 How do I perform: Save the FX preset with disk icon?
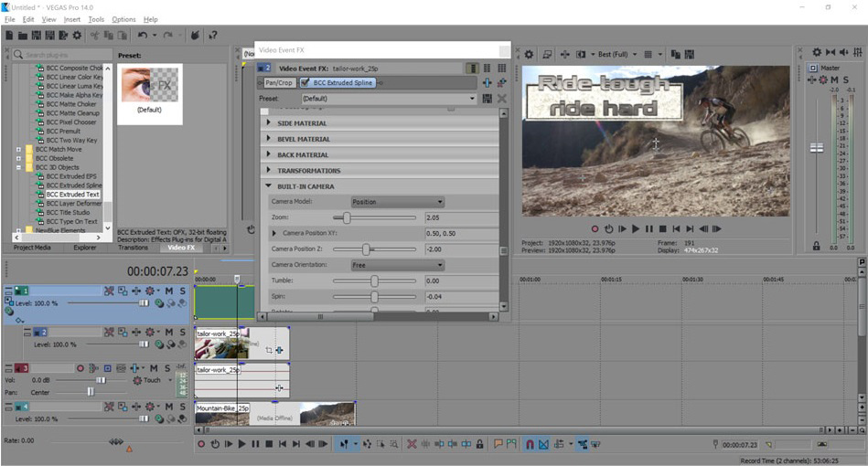488,99
